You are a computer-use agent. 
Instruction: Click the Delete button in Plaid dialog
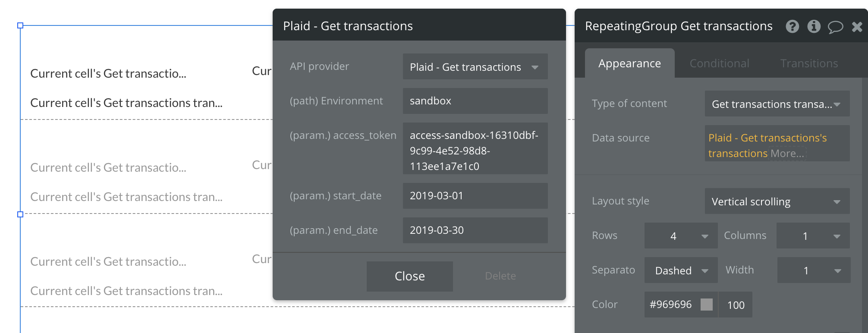(500, 276)
